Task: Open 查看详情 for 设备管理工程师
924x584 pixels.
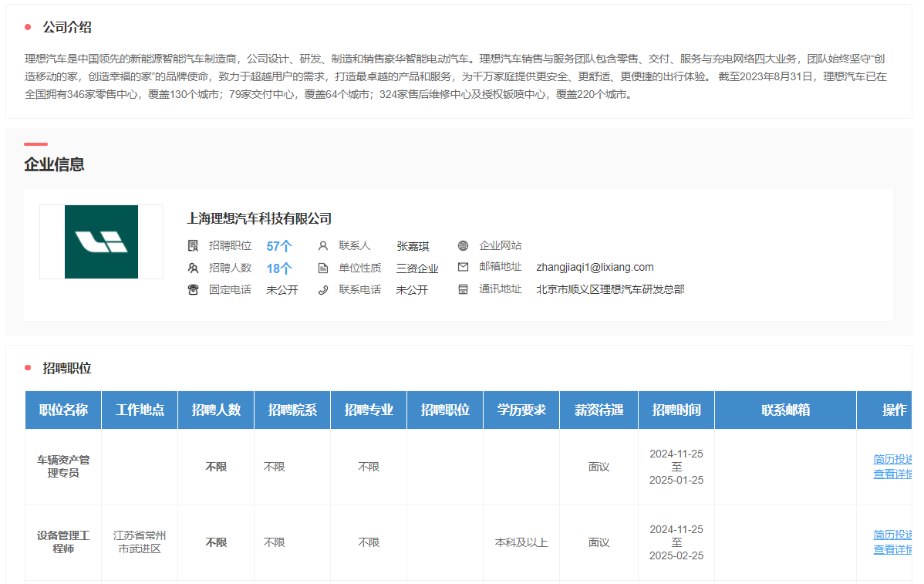Action: [892, 549]
